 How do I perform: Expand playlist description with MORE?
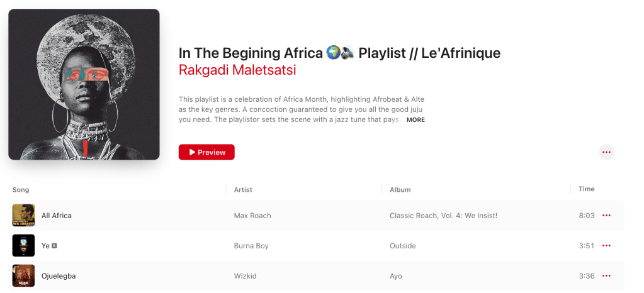pyautogui.click(x=415, y=119)
